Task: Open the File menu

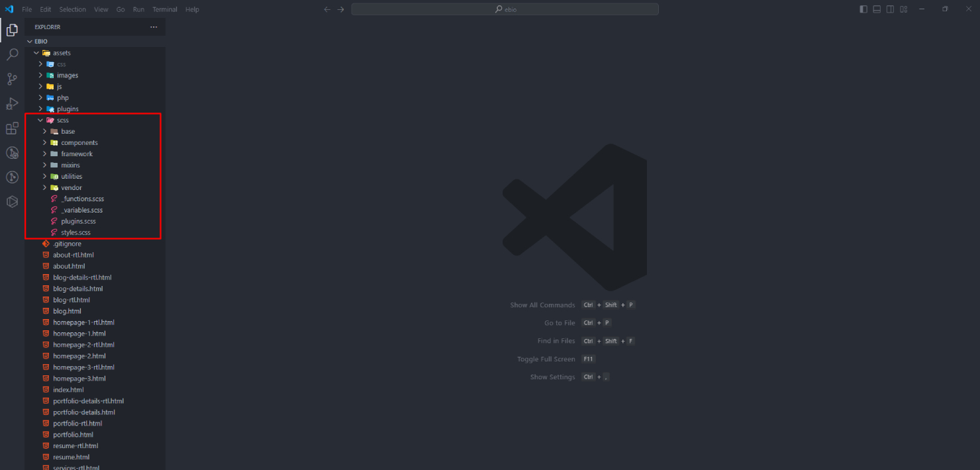Action: point(26,9)
